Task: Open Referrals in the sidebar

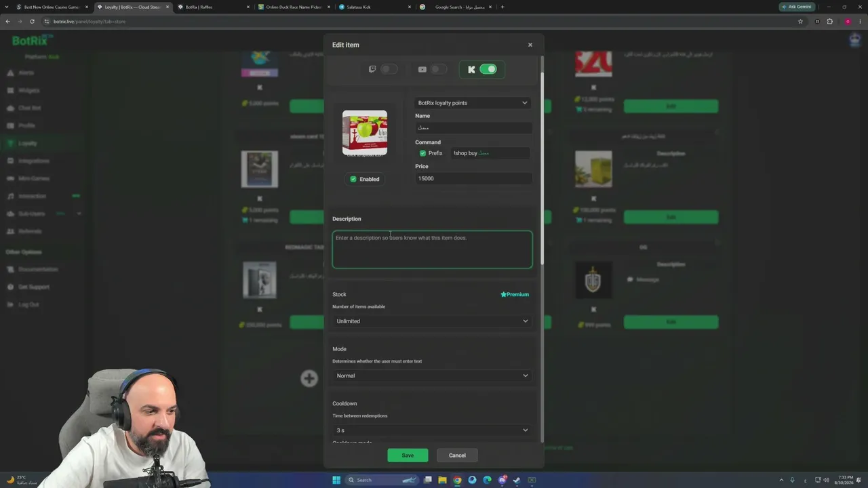Action: [x=30, y=231]
